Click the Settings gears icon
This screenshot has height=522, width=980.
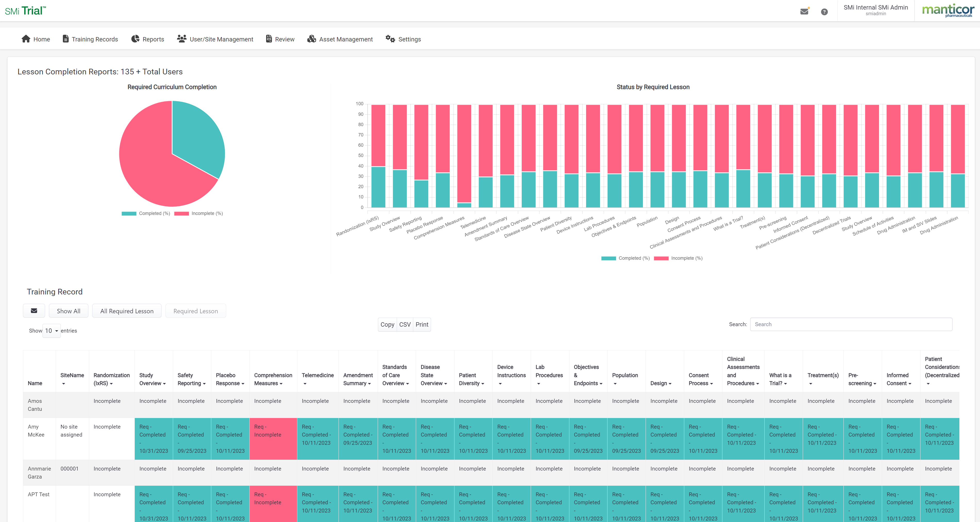pyautogui.click(x=390, y=39)
